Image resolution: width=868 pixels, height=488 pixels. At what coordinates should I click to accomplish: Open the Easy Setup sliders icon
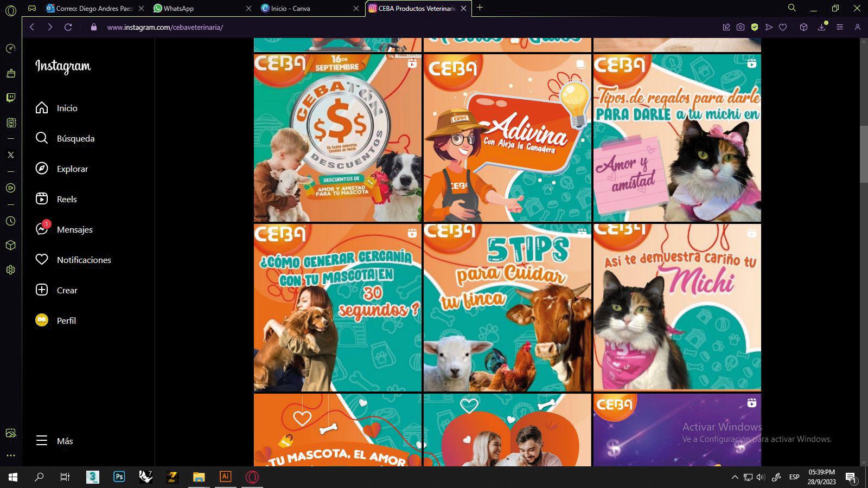point(840,27)
